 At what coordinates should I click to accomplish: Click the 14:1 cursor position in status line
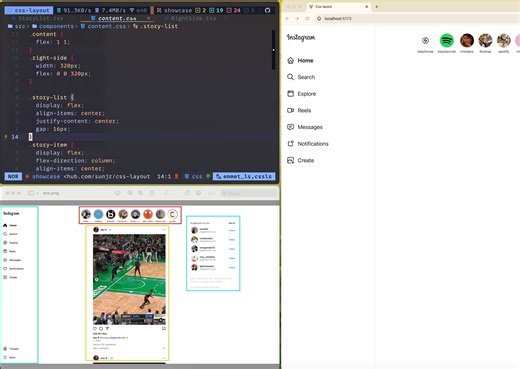click(164, 176)
